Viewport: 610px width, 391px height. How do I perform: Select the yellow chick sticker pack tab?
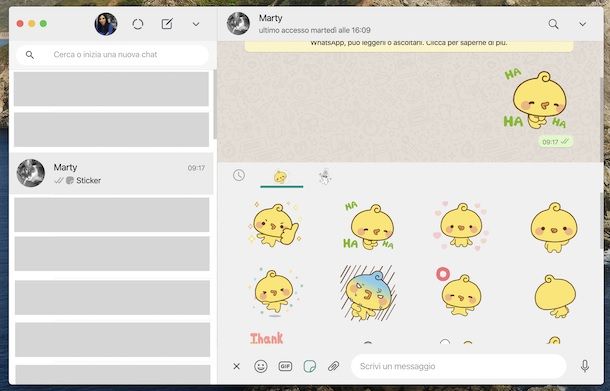pos(281,177)
